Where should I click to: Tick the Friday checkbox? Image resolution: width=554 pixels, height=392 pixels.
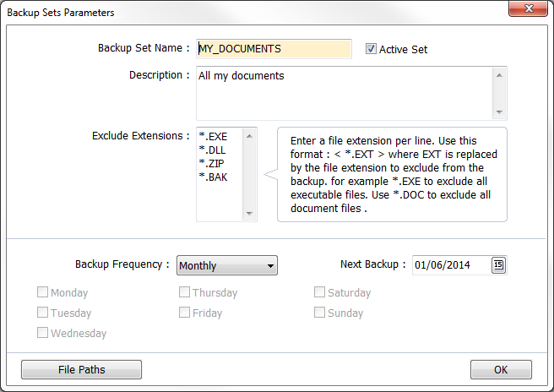(x=184, y=313)
